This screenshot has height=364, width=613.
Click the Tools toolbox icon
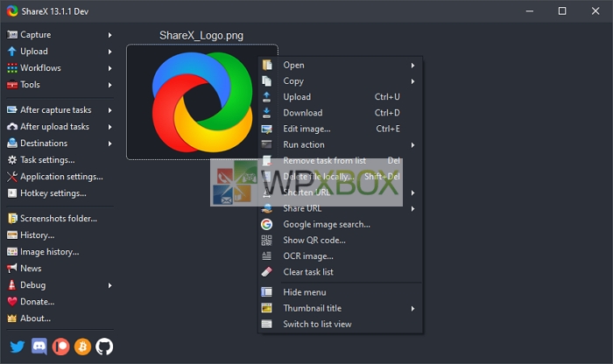12,85
